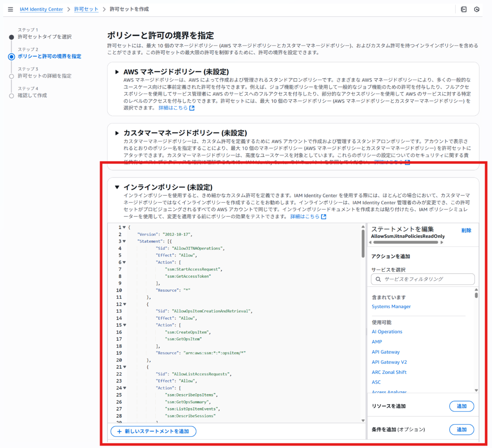
Task: Open the CloudShell icon in top bar
Action: (464, 9)
